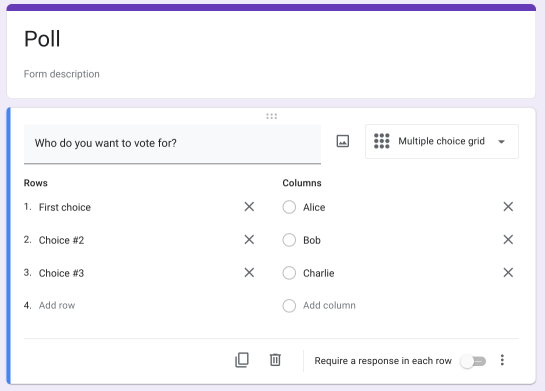Edit the Choice #2 row label
Viewport: 545px width, 391px height.
[62, 240]
